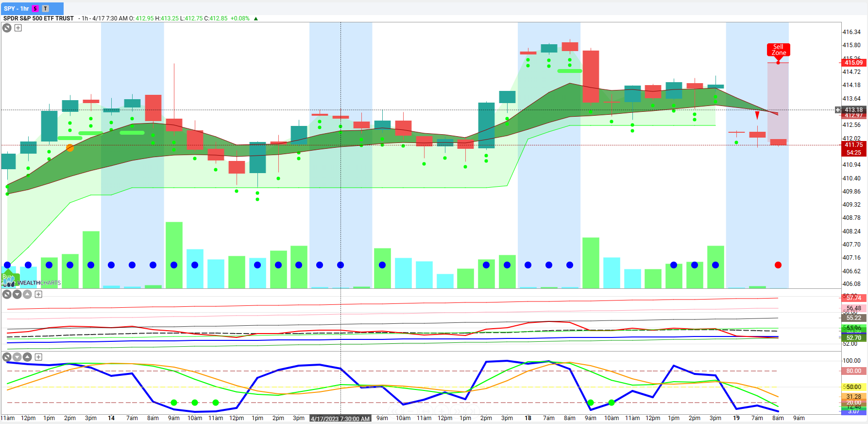This screenshot has height=424, width=868.
Task: Add an indicator to the main price pane
Action: [18, 28]
